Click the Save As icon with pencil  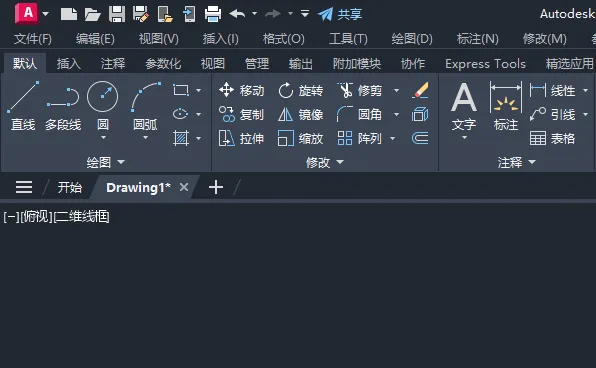click(141, 14)
